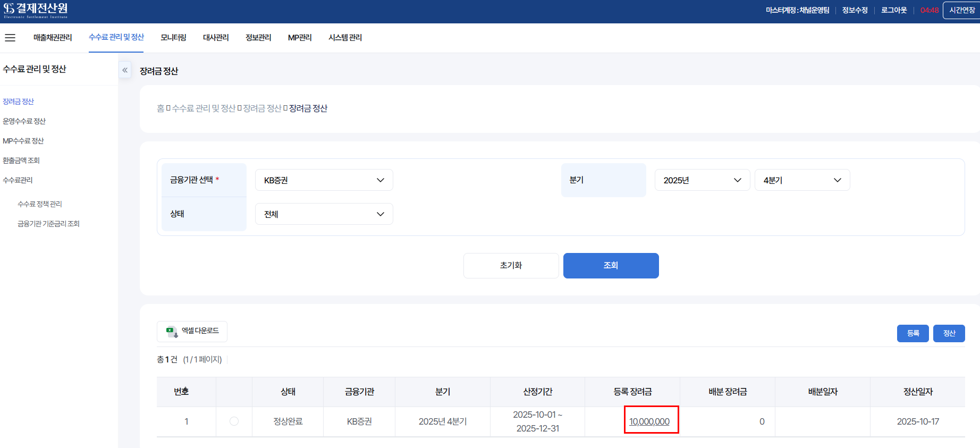Click the KB증권 cell in the table row
980x448 pixels.
coord(359,421)
